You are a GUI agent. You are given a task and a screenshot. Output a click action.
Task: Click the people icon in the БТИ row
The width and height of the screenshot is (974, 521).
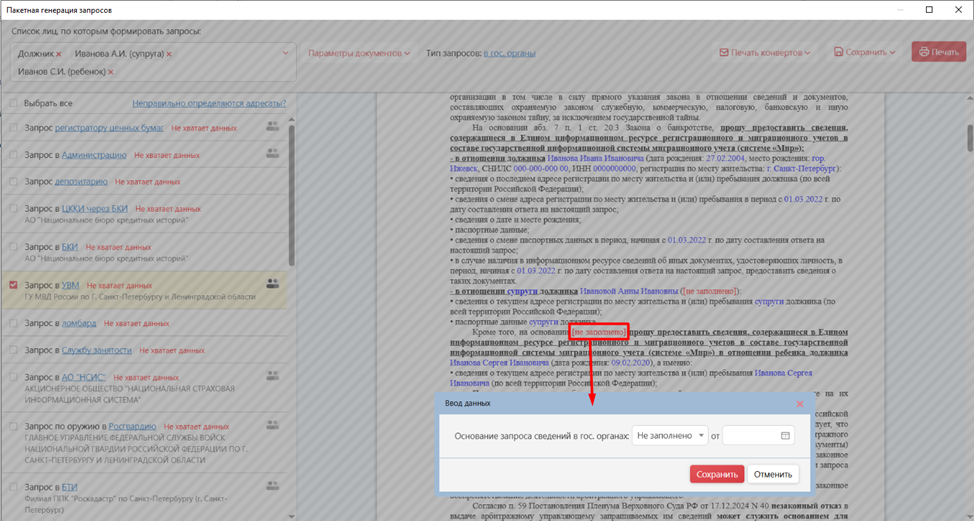272,487
